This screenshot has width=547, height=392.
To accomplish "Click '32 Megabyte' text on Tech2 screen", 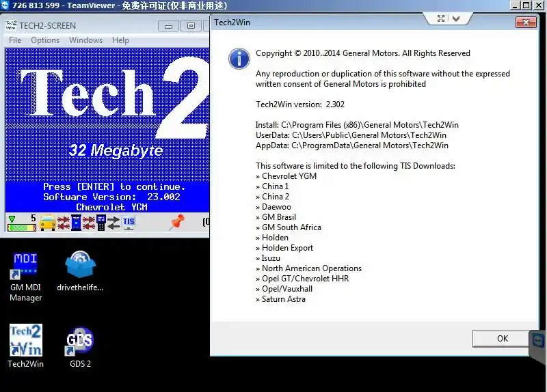I will [x=116, y=150].
